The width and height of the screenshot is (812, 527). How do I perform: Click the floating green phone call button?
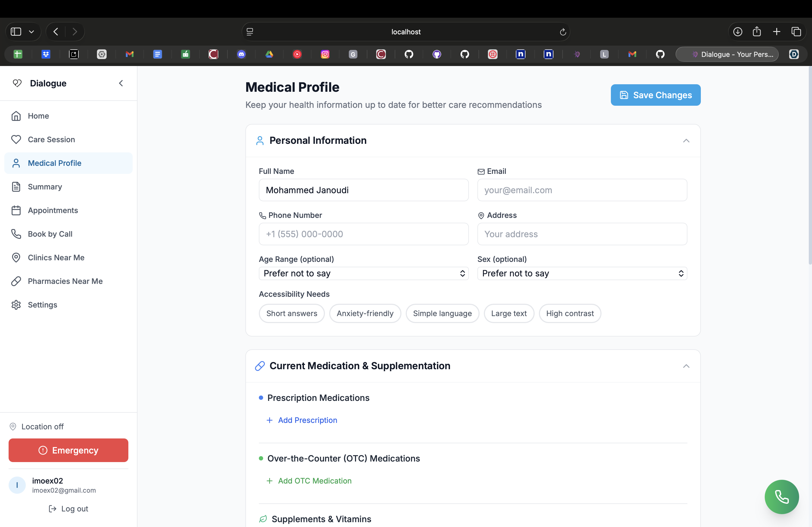781,497
